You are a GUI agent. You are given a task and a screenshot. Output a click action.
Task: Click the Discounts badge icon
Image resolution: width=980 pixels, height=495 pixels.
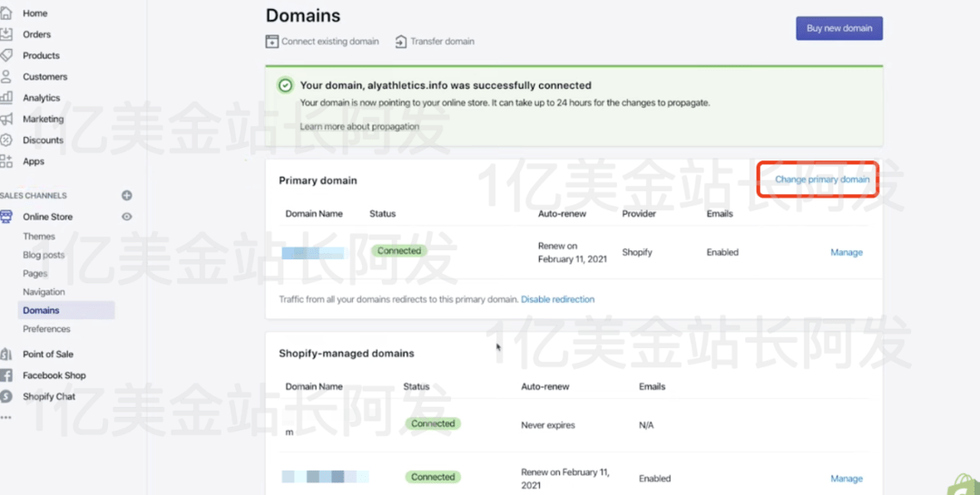[x=5, y=141]
